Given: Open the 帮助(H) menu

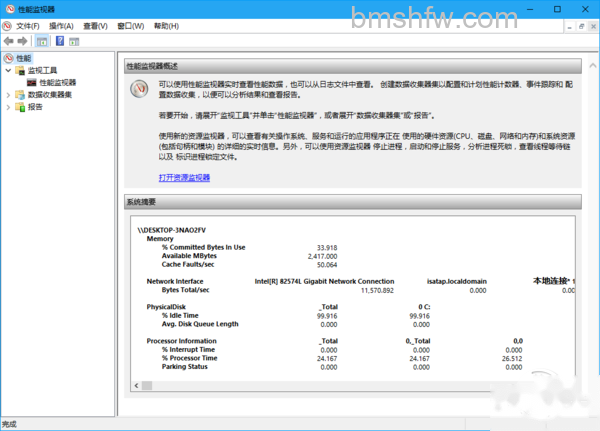Looking at the screenshot, I should pos(166,26).
